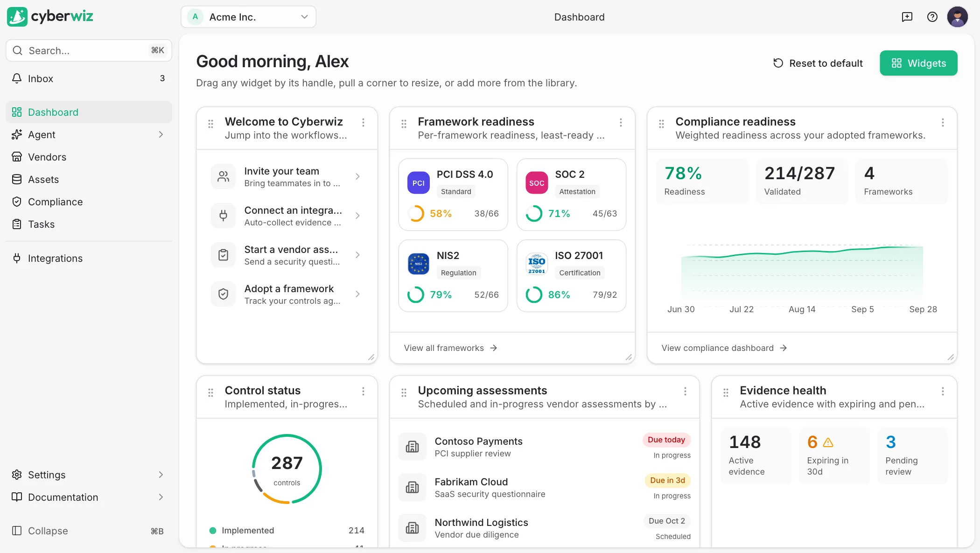Open the Welcome to Cyberwiz widget options menu

click(363, 123)
